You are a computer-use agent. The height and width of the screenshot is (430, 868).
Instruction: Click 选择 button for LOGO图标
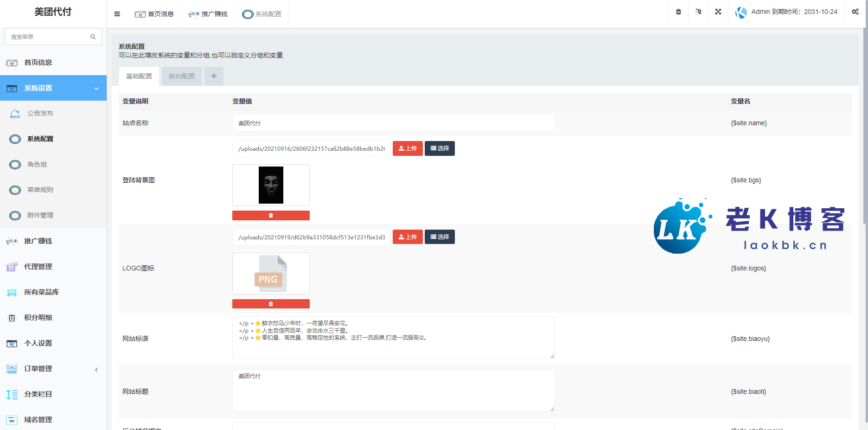[440, 237]
